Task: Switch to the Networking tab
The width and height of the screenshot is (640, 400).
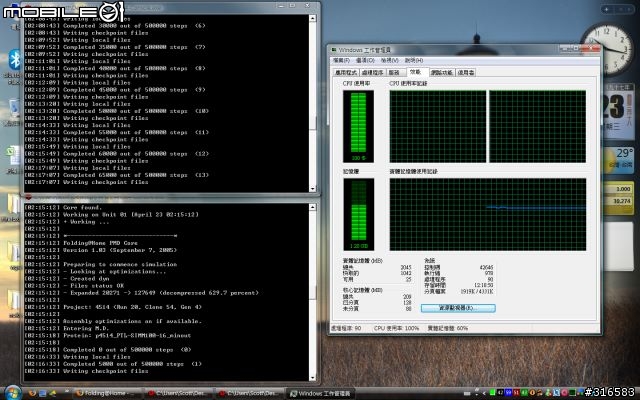Action: tap(441, 72)
